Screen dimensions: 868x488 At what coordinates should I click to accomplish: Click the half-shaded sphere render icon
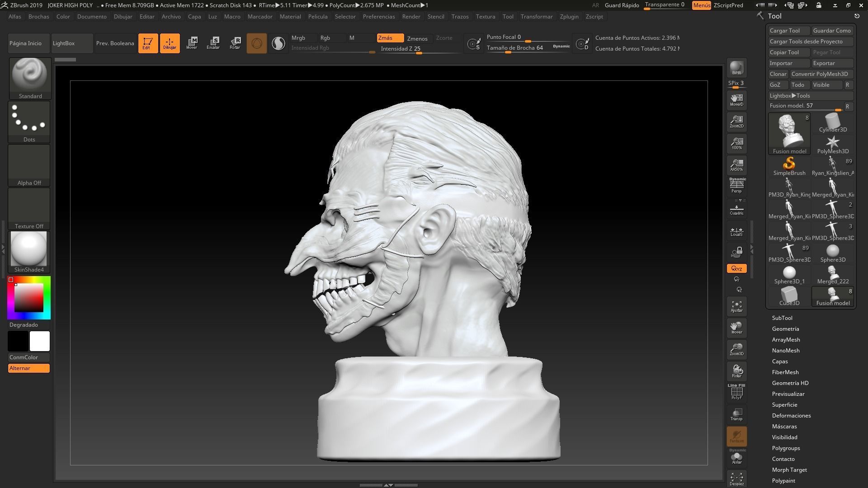coord(278,43)
